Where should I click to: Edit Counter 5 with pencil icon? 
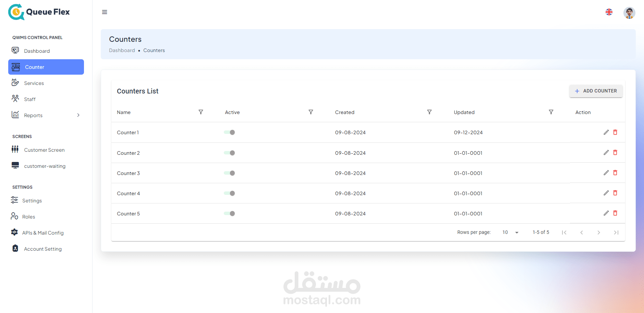[x=606, y=213]
